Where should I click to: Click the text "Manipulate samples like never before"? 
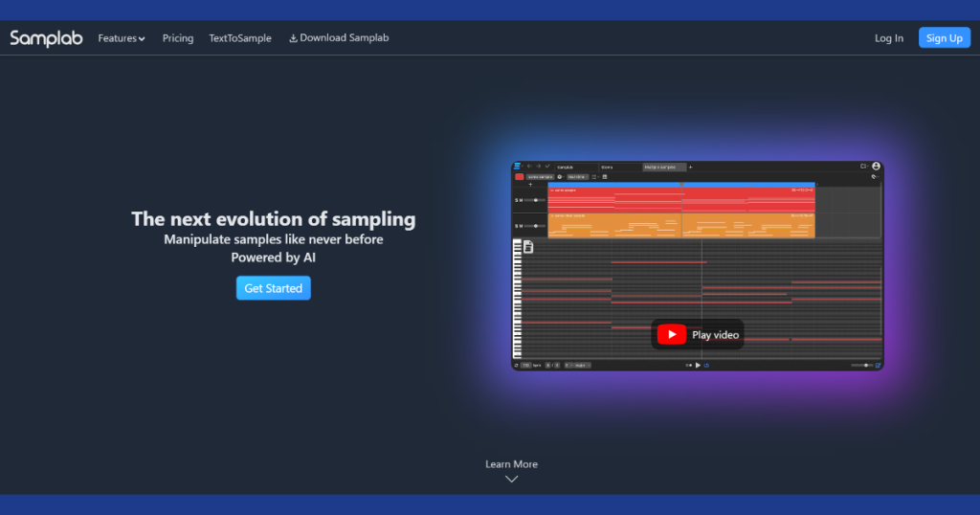(273, 239)
